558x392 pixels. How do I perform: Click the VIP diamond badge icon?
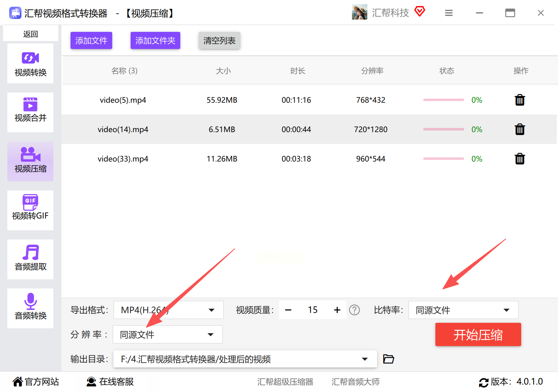coord(420,12)
